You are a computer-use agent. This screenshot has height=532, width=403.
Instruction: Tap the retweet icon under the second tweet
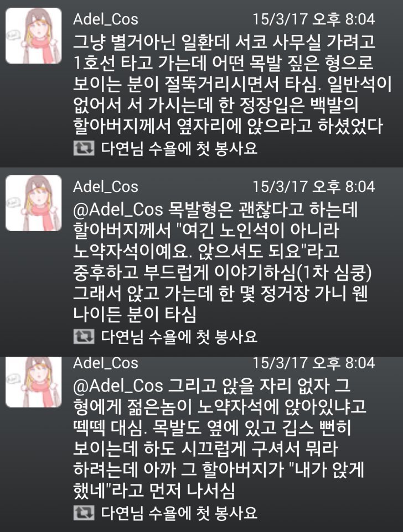[84, 337]
